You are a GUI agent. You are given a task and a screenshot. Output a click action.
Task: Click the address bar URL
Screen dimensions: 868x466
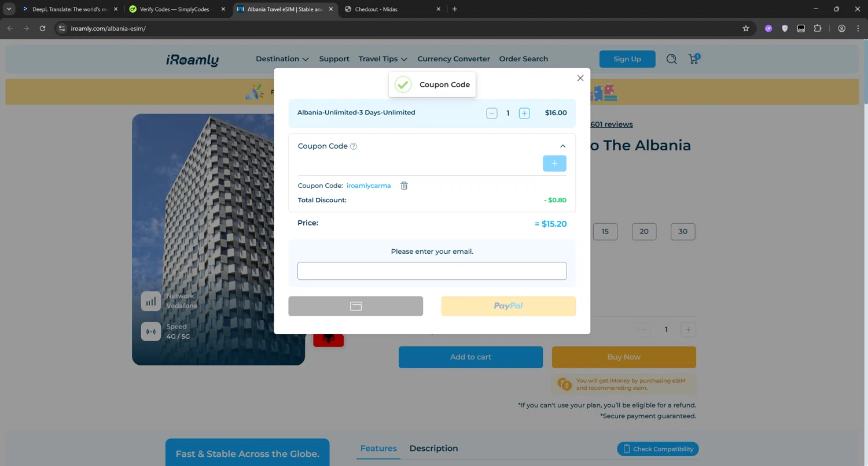click(108, 28)
